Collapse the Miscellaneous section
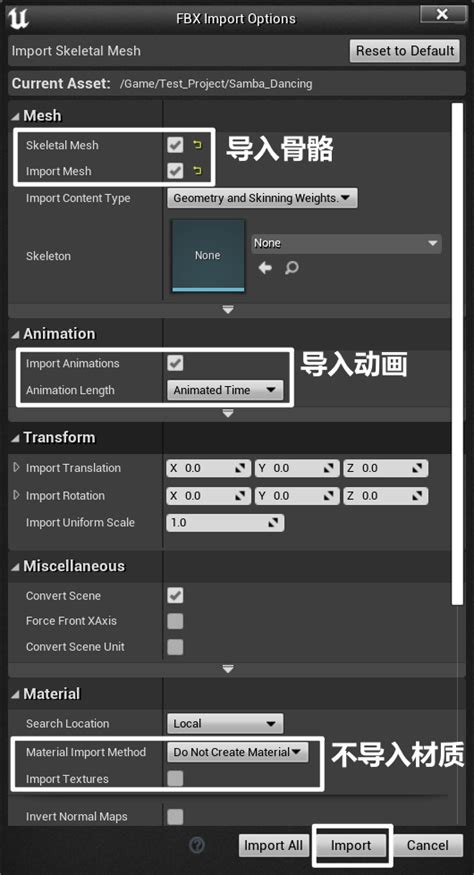The height and width of the screenshot is (875, 474). [x=15, y=566]
